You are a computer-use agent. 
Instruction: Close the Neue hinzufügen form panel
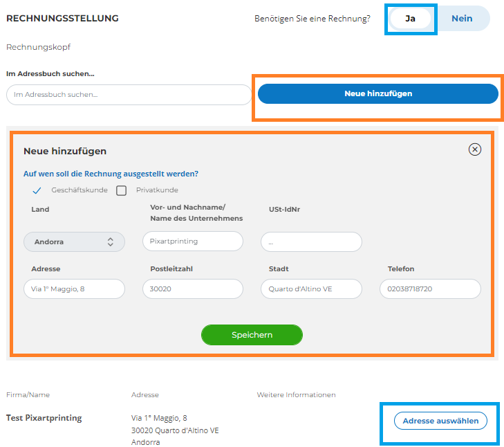coord(474,149)
